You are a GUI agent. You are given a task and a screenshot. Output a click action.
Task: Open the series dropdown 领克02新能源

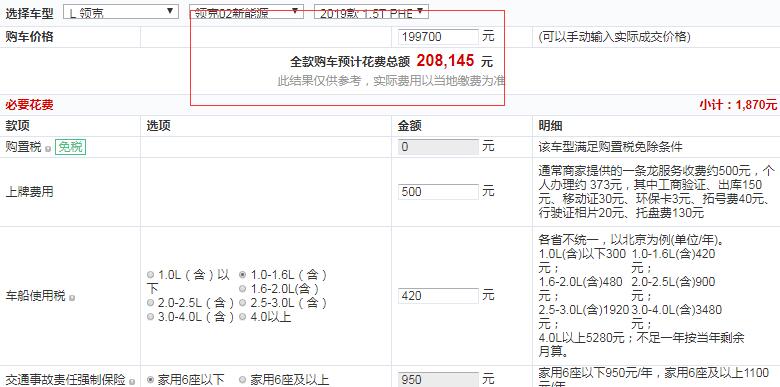click(246, 12)
